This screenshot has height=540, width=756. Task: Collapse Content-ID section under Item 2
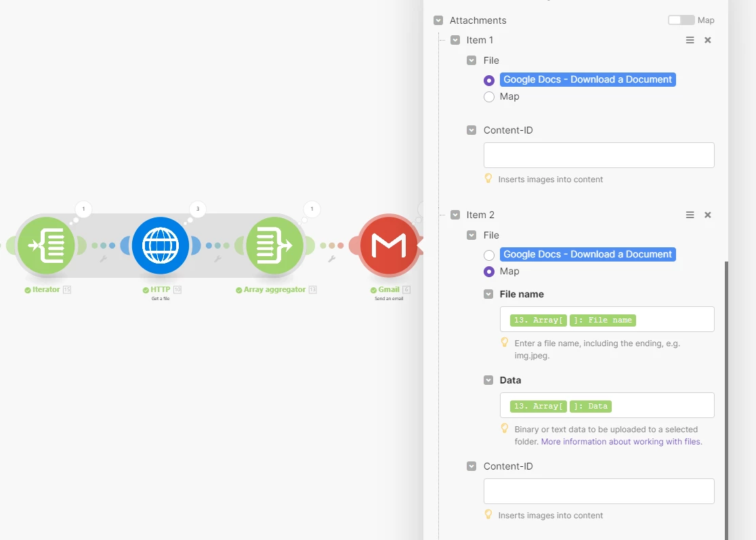tap(471, 466)
